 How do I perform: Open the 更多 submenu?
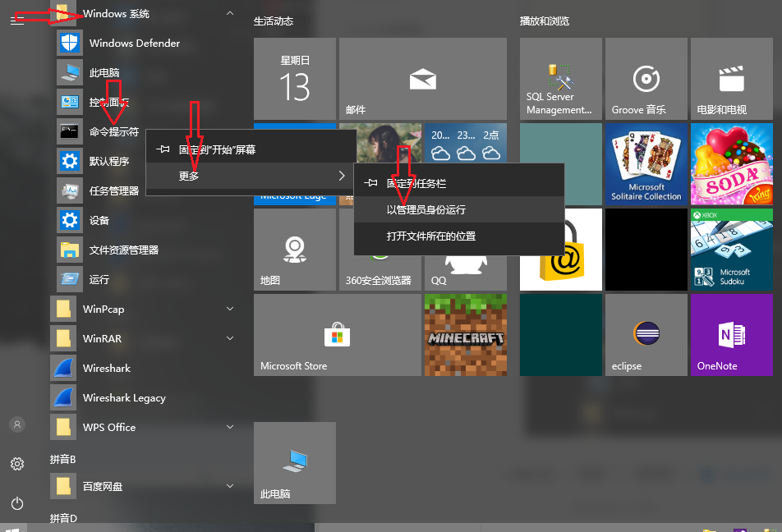[251, 176]
